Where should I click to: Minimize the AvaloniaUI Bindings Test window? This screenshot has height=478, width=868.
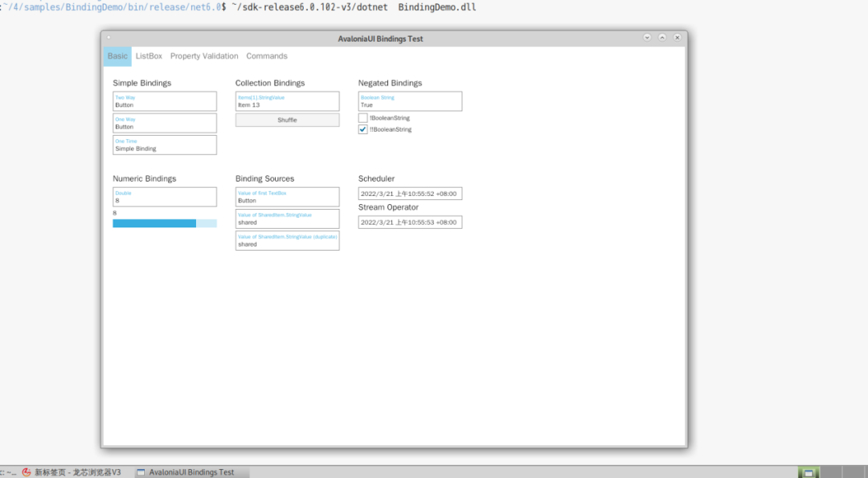(x=648, y=38)
